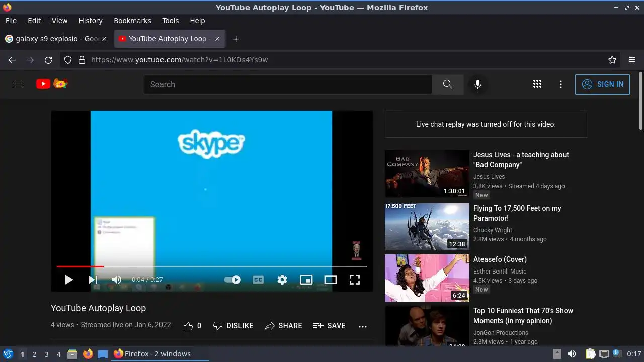Click the SIGN IN button
Image resolution: width=644 pixels, height=362 pixels.
coord(602,84)
